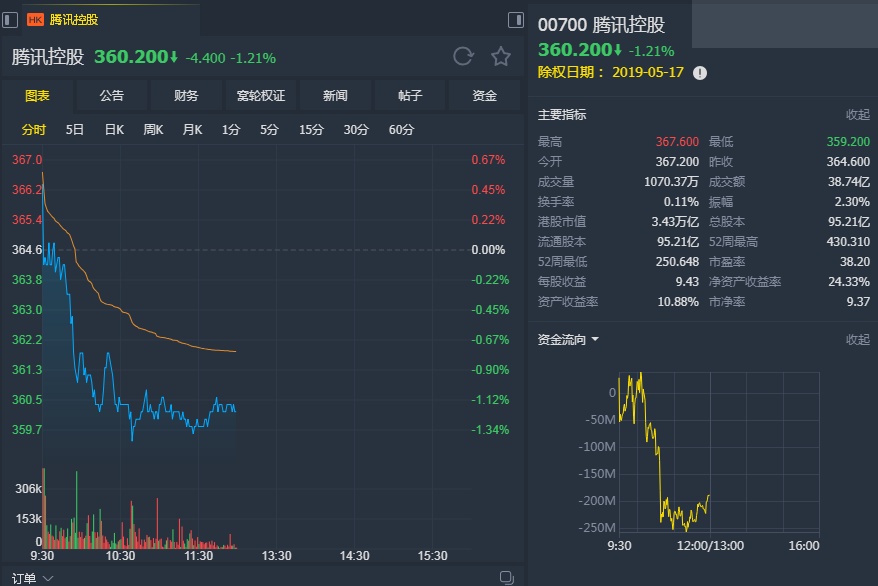Click the 资产收益率 value 10.88%
This screenshot has width=878, height=586.
678,302
